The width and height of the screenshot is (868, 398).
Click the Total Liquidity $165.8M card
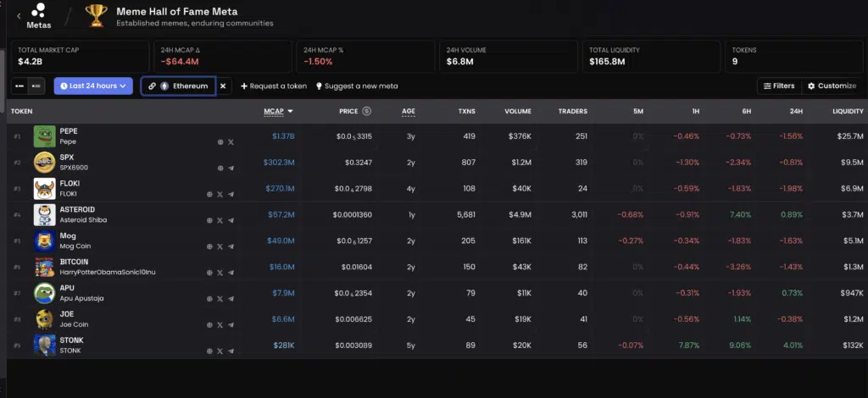point(651,56)
